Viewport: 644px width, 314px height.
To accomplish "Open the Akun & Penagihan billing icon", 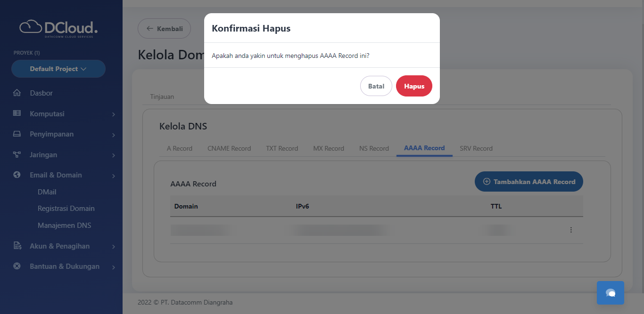I will pyautogui.click(x=17, y=246).
